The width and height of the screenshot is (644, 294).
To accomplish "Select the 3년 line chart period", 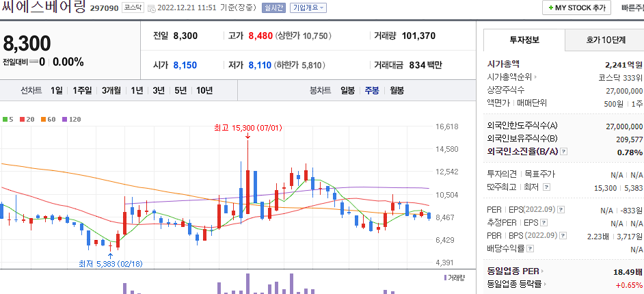I will [x=159, y=91].
